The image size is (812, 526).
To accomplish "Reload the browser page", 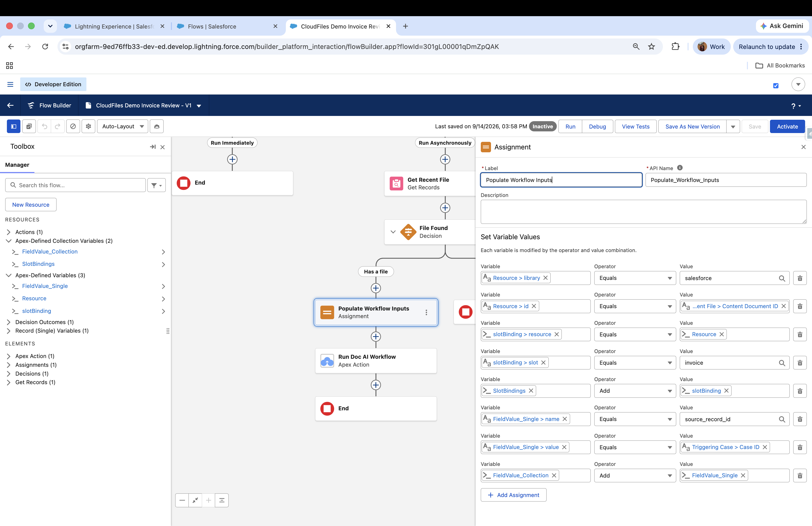I will (x=45, y=46).
